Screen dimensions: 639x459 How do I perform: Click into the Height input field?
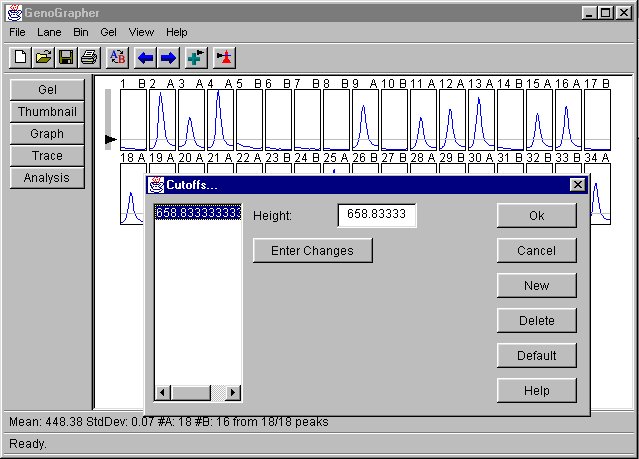pyautogui.click(x=376, y=215)
